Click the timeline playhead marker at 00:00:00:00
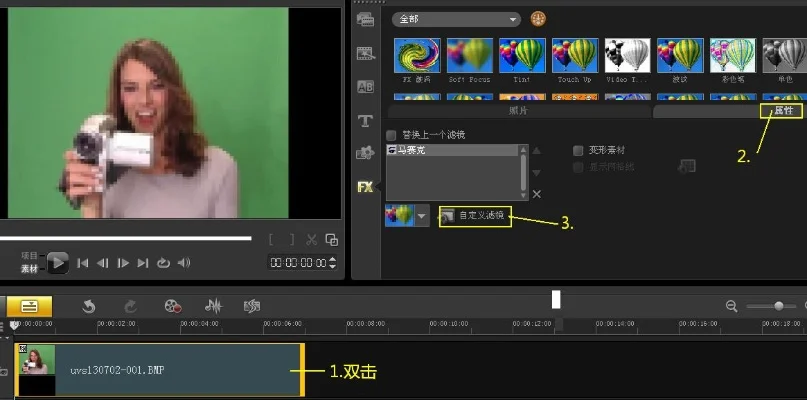The image size is (807, 400). (x=15, y=324)
